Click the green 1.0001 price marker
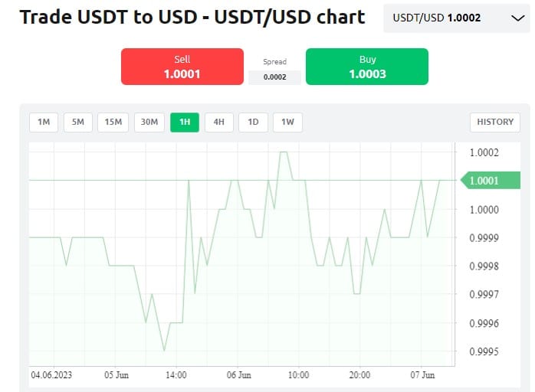Image resolution: width=535 pixels, height=392 pixels. click(x=483, y=181)
